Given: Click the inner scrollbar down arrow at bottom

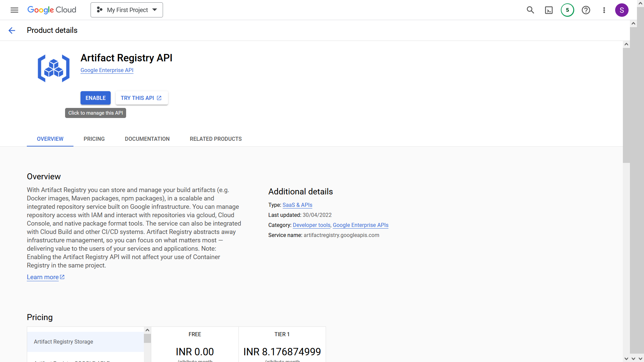Looking at the screenshot, I should [x=626, y=358].
